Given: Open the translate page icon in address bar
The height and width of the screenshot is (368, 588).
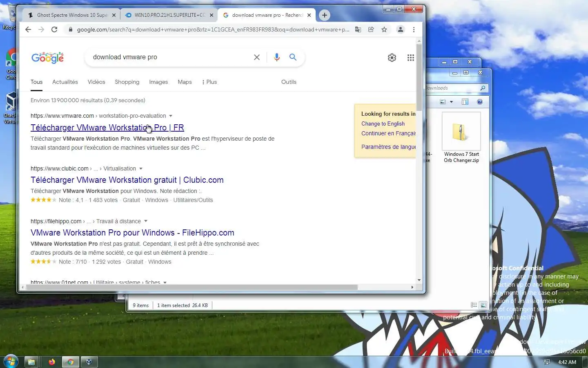Looking at the screenshot, I should tap(358, 29).
